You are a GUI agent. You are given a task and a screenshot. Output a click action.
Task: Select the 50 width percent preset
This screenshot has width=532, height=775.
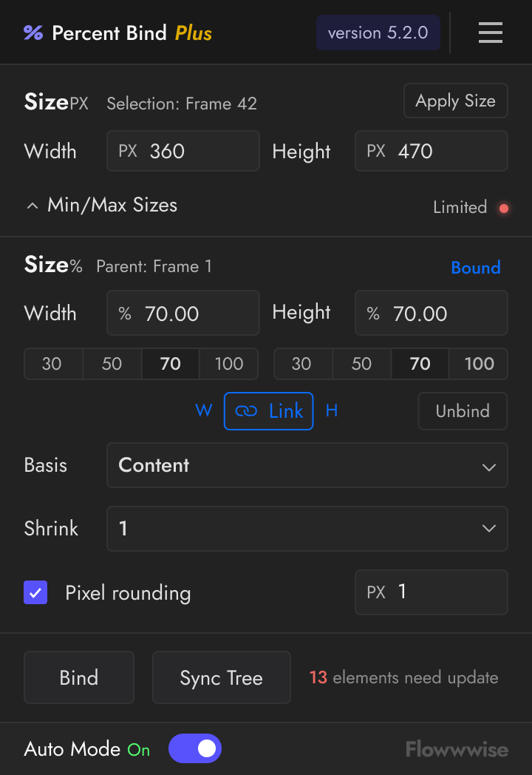(112, 364)
